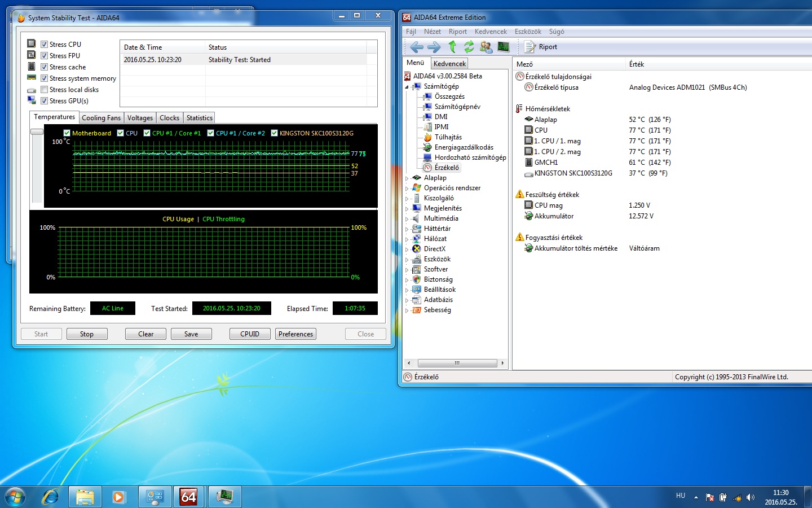Expand the Megjelenítés tree node
Image resolution: width=812 pixels, height=508 pixels.
407,209
